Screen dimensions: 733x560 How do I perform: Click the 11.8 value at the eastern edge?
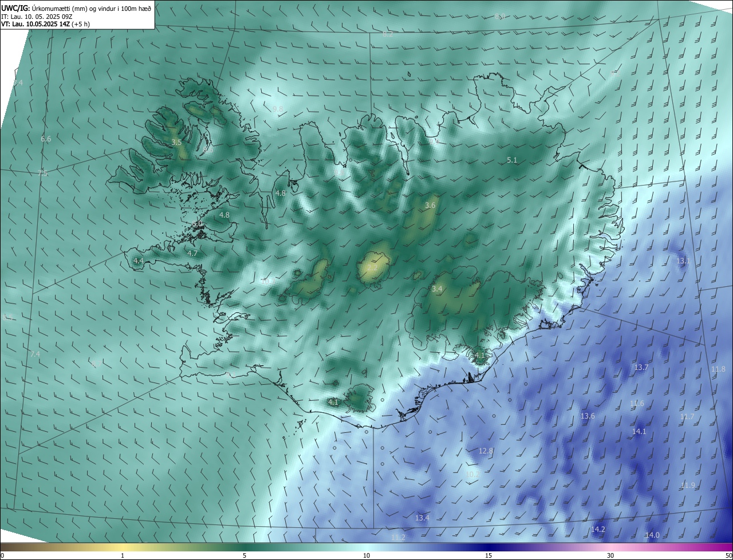[718, 369]
